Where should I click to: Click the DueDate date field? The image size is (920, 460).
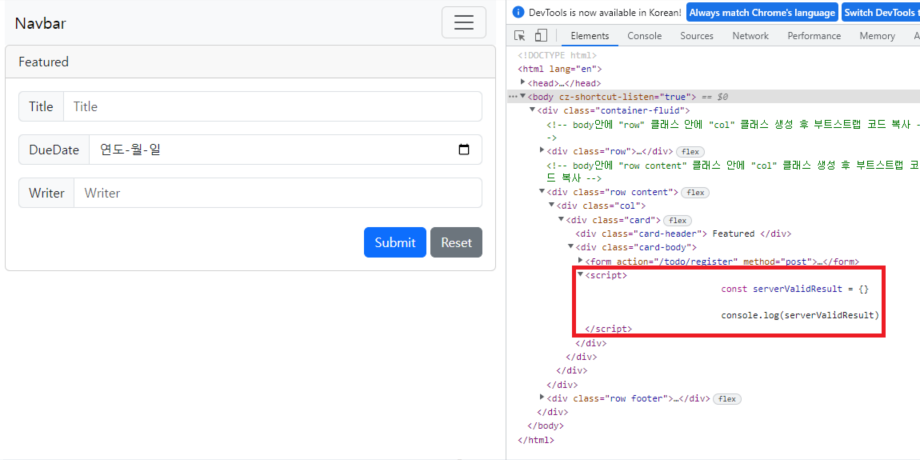pos(285,150)
